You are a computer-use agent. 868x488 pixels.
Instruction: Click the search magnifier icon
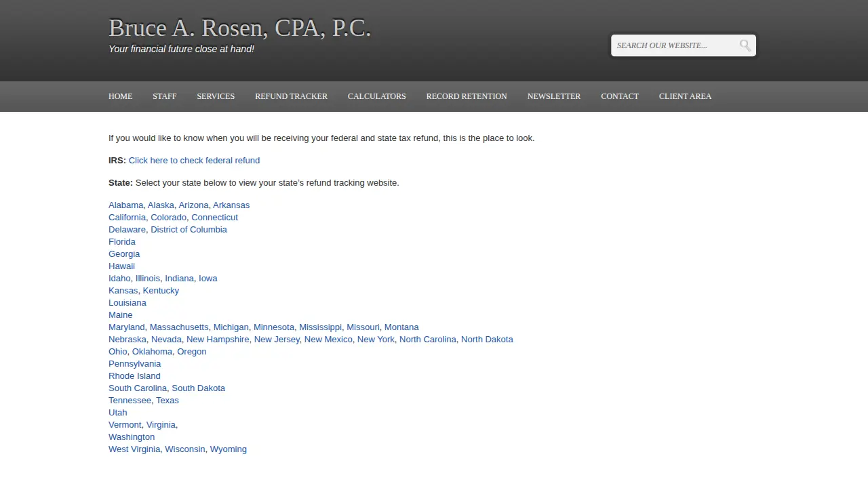[x=745, y=45]
